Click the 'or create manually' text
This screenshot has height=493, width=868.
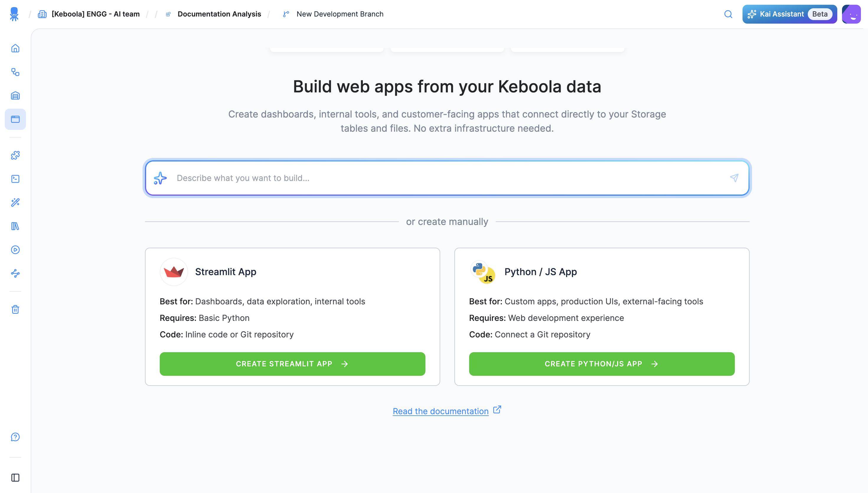coord(447,222)
